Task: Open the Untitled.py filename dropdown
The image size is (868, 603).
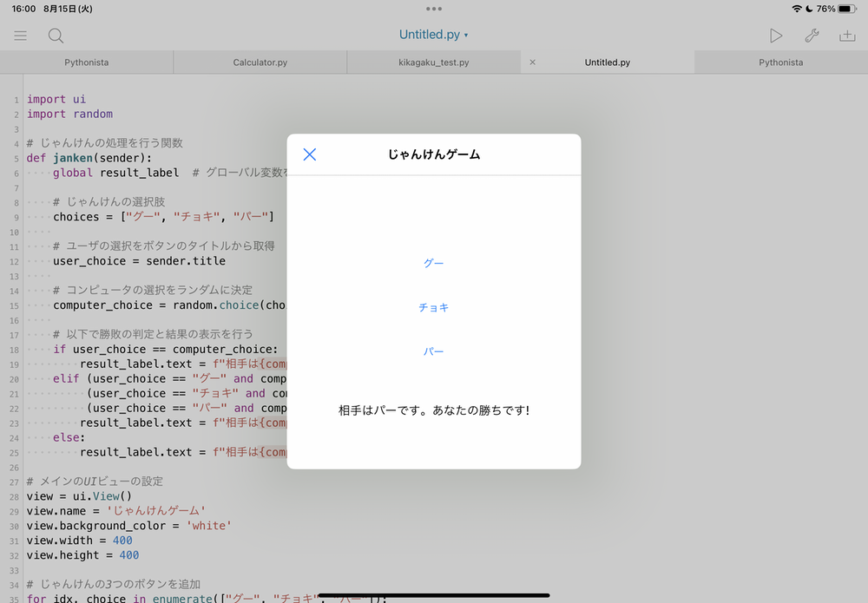Action: [434, 35]
